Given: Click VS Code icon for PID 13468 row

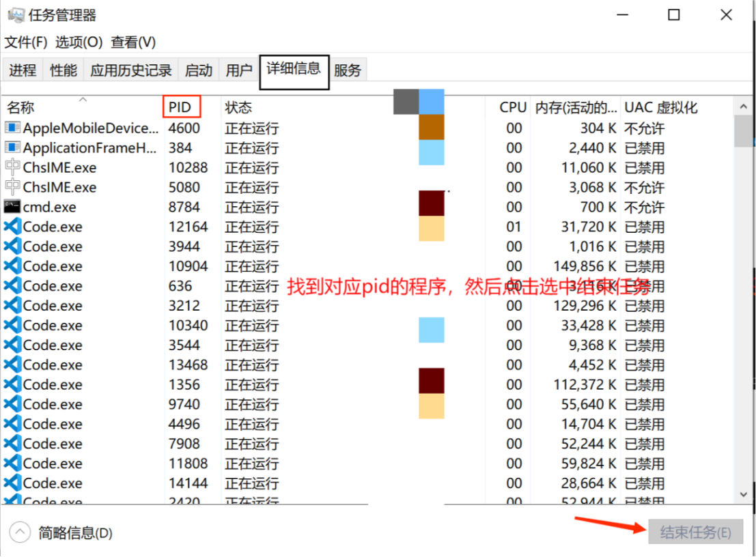Looking at the screenshot, I should [13, 365].
